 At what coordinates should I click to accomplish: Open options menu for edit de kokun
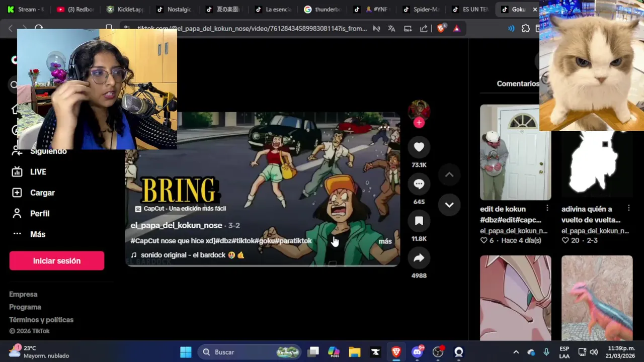pyautogui.click(x=547, y=208)
